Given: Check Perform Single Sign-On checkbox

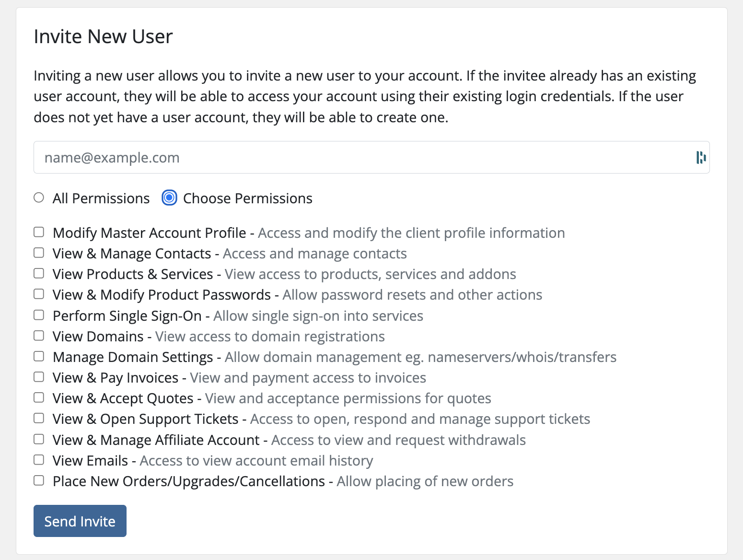Looking at the screenshot, I should point(39,315).
